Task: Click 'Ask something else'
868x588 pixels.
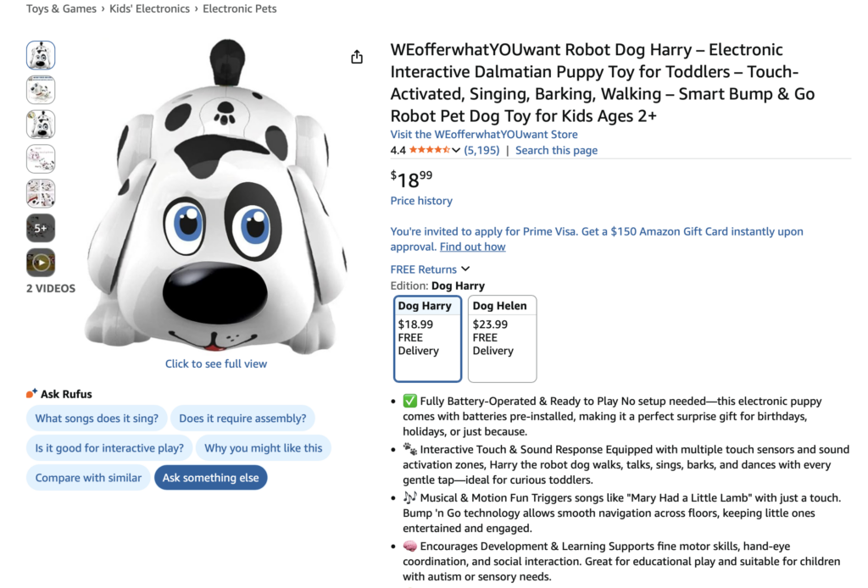Action: click(x=210, y=477)
